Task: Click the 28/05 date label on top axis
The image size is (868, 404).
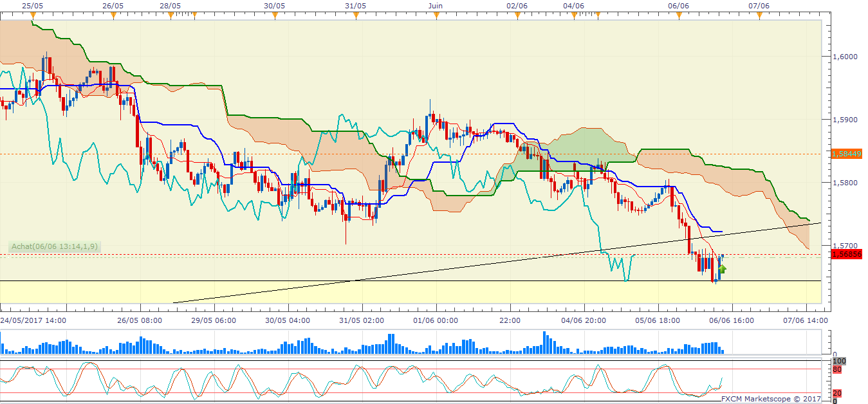Action: (x=170, y=5)
